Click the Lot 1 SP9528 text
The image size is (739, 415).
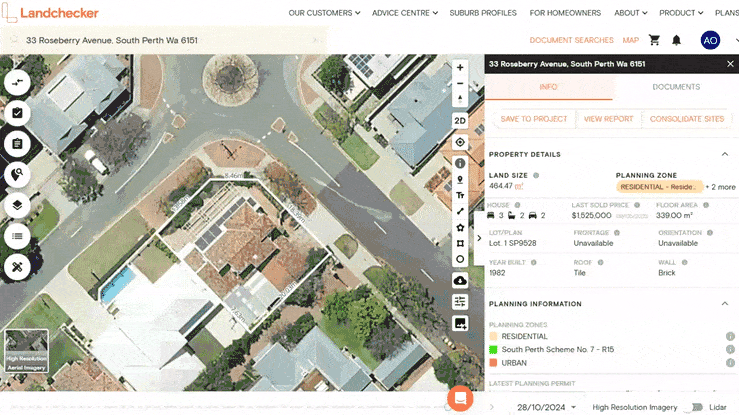pyautogui.click(x=512, y=243)
